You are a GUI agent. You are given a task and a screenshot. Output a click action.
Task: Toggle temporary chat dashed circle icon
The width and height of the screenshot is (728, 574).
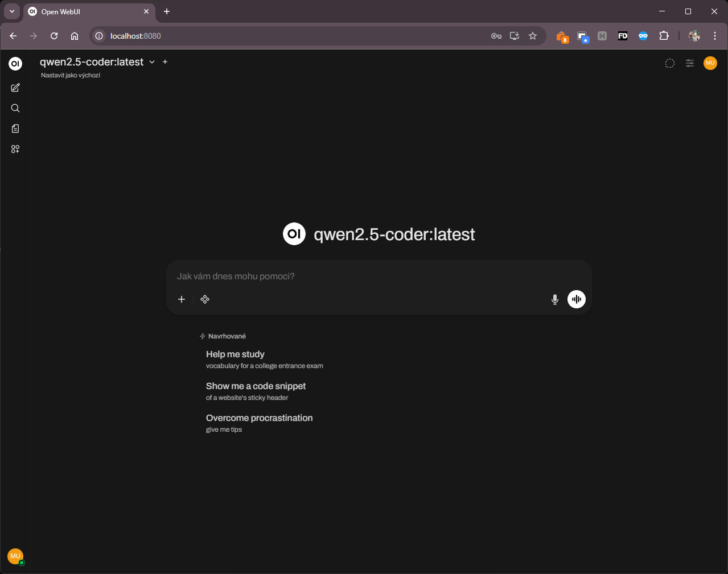[x=669, y=63]
